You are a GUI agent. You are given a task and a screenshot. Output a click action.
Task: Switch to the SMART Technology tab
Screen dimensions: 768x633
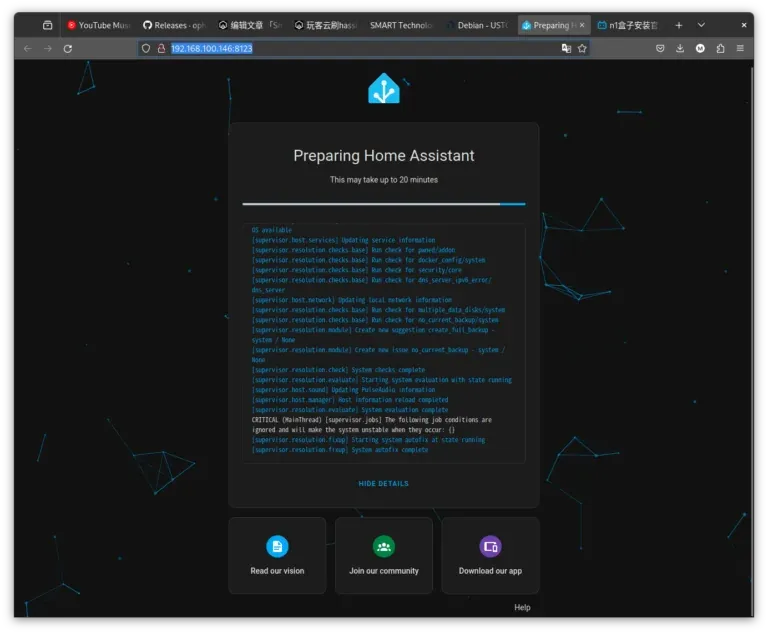[x=401, y=25]
